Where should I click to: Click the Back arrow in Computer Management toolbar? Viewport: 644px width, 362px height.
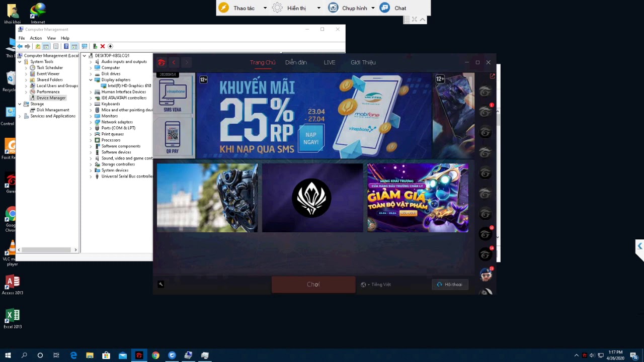(x=20, y=46)
